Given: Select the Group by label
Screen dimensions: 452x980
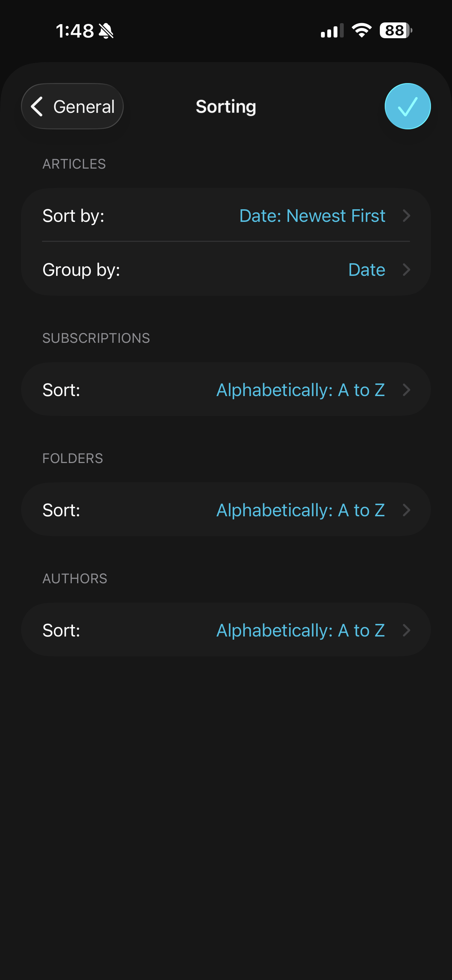Looking at the screenshot, I should (81, 270).
